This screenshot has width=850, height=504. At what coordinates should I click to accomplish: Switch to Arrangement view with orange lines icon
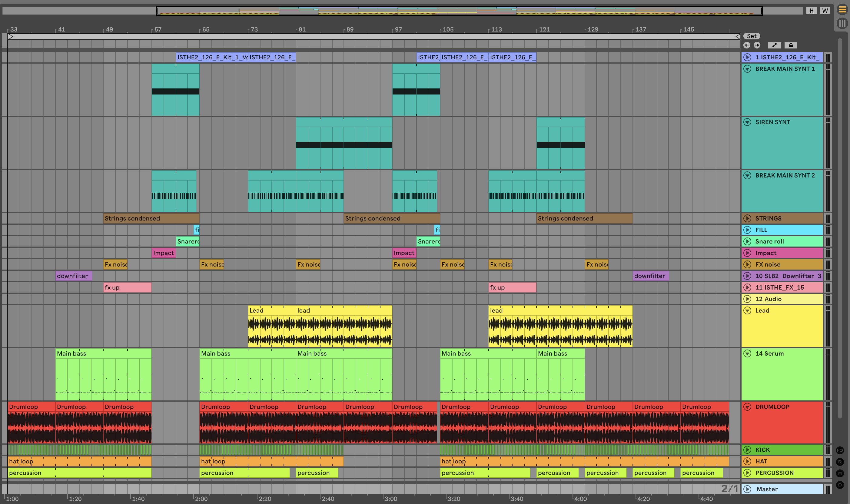[x=842, y=9]
